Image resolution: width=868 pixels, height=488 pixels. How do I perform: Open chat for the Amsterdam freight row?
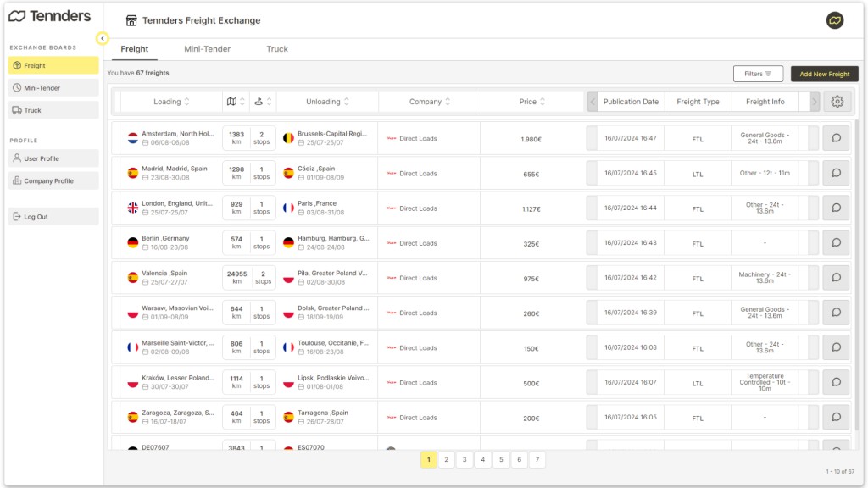pyautogui.click(x=837, y=138)
